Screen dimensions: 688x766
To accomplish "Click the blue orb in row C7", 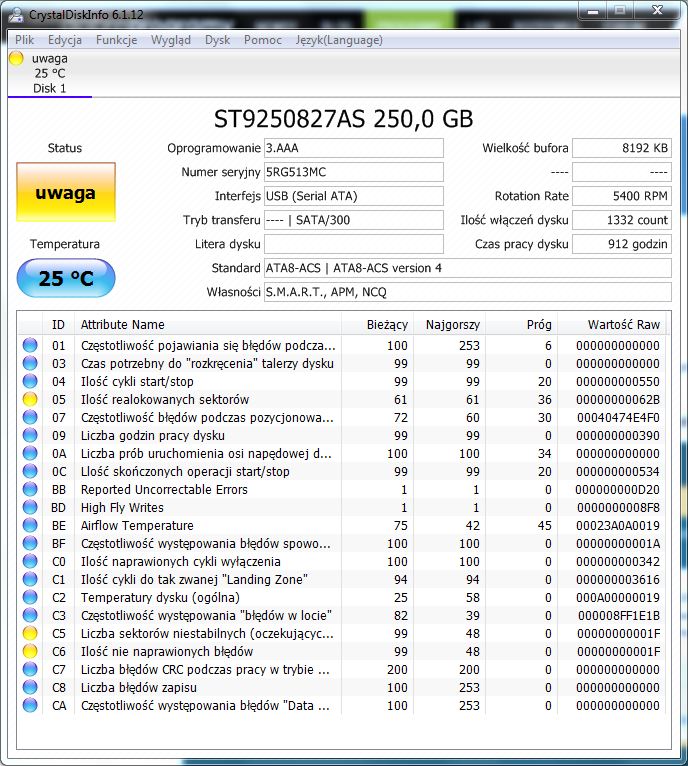I will (x=30, y=669).
